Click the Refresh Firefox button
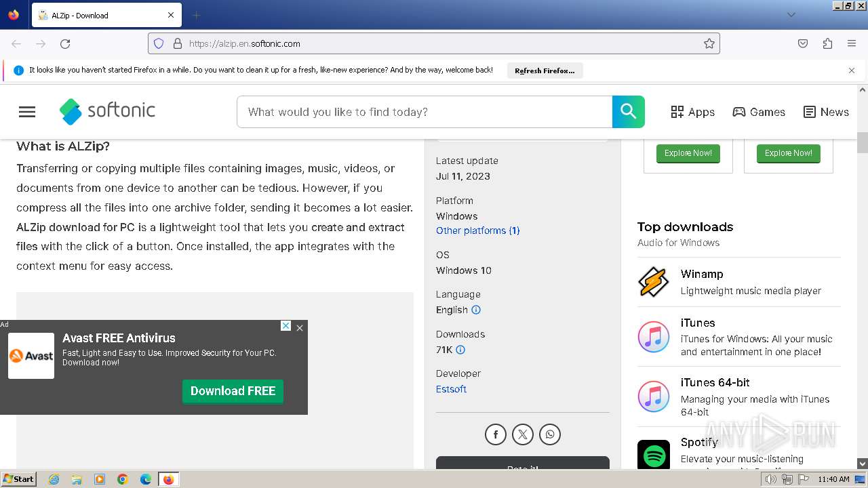Screen dimensions: 868x488 click(545, 70)
